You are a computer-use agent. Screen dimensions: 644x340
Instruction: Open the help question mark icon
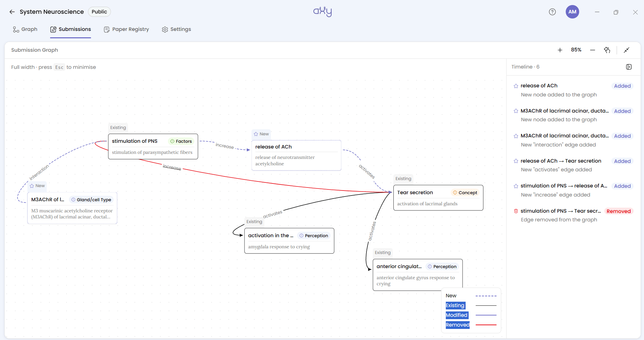[x=552, y=12]
